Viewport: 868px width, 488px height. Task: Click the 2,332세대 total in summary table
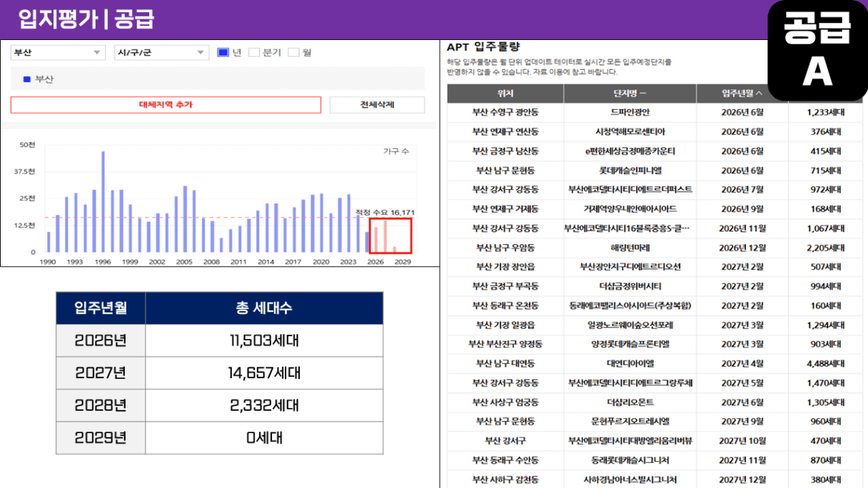pyautogui.click(x=264, y=405)
